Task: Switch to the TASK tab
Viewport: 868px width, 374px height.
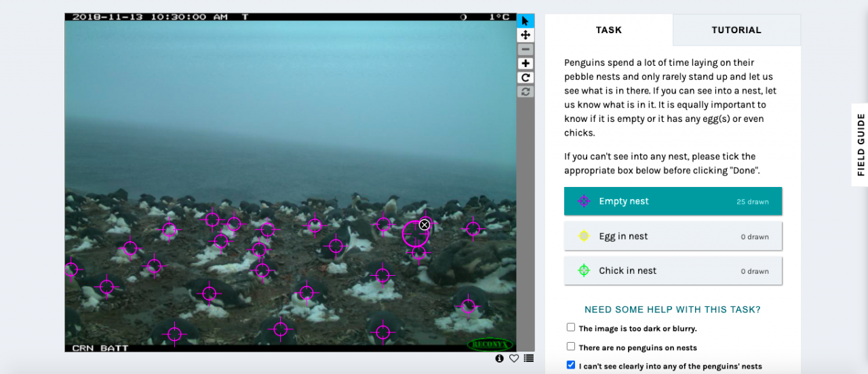Action: (x=609, y=30)
